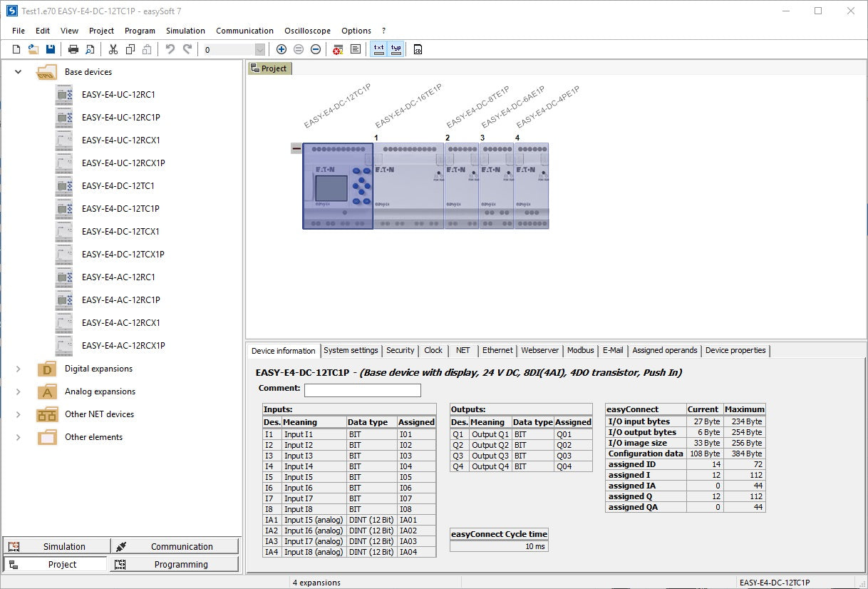Open the Clock tab
Viewport: 868px width, 589px height.
pos(433,350)
